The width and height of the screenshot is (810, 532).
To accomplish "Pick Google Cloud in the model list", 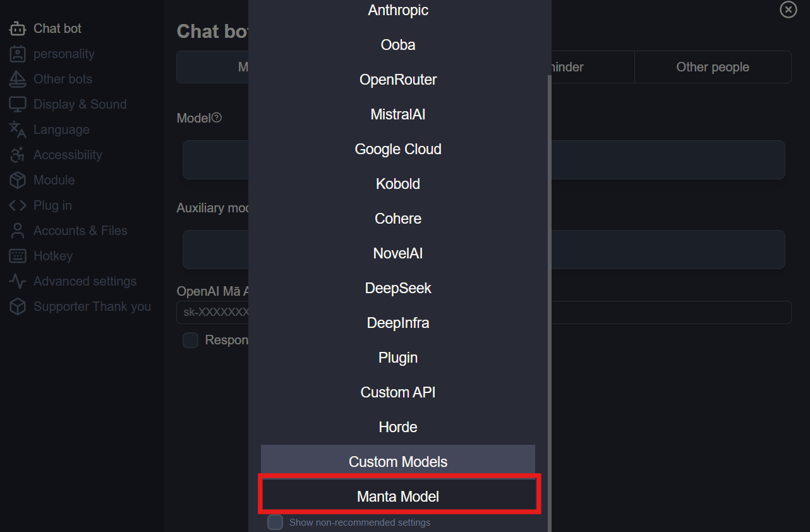I will (x=398, y=149).
